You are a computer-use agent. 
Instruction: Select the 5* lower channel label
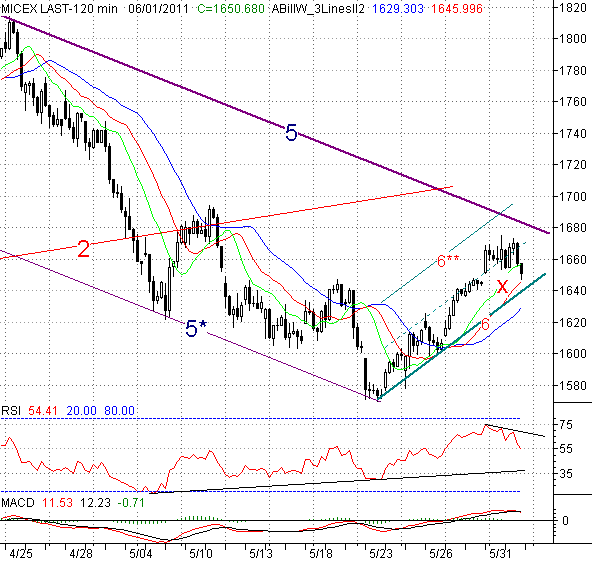pos(196,328)
